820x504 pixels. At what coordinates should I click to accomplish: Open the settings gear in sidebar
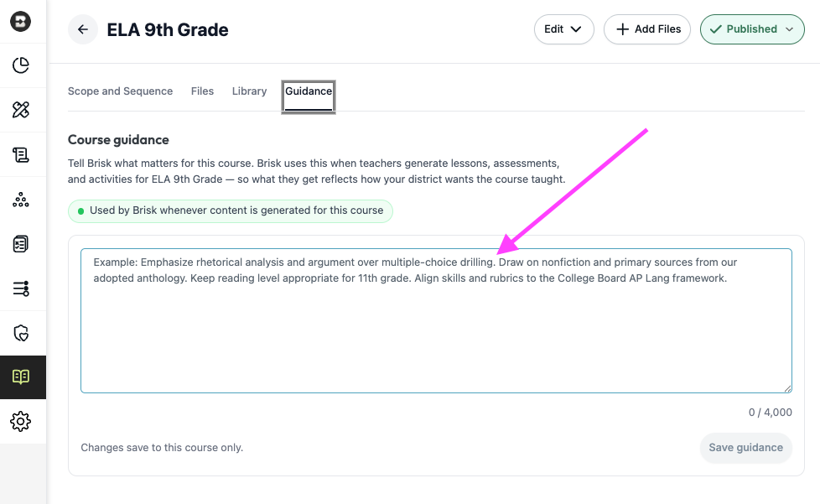click(20, 421)
